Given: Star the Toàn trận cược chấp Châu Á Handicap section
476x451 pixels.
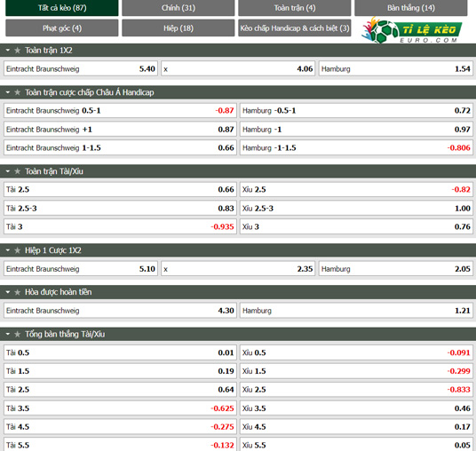Looking at the screenshot, I should 17,92.
